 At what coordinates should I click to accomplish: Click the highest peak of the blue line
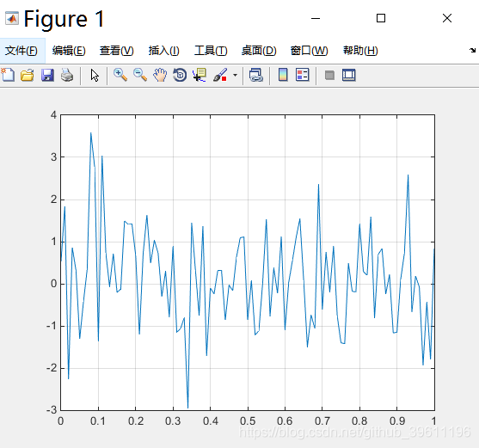tap(91, 132)
